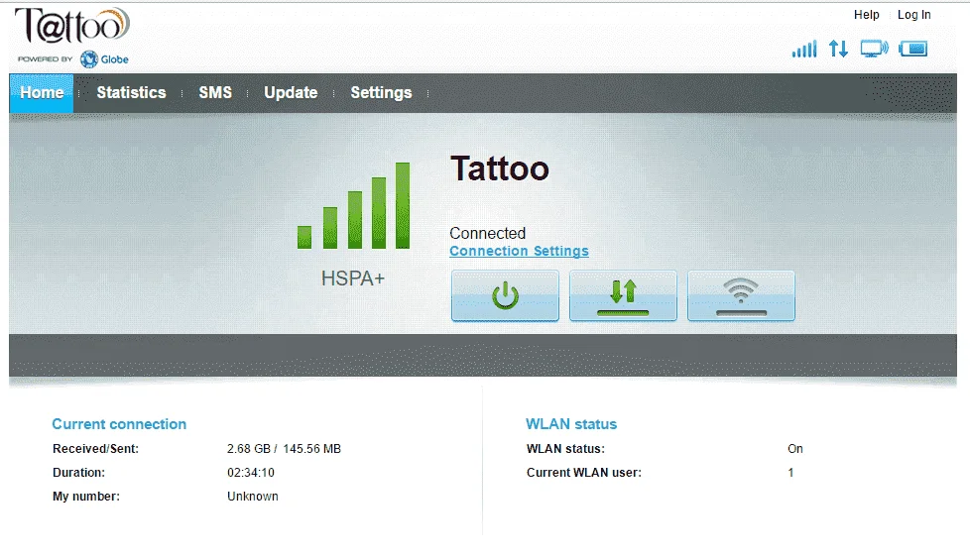Click the blue up-down data arrows header icon
The image size is (970, 560).
point(838,49)
